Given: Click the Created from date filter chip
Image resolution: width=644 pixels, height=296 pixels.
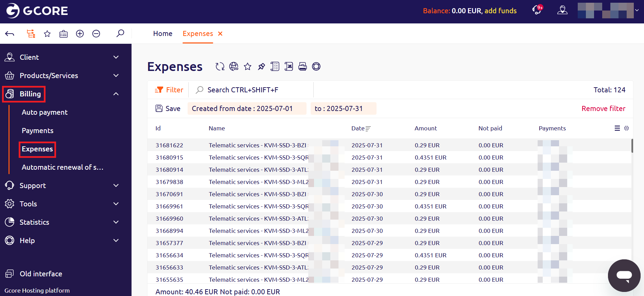Looking at the screenshot, I should pyautogui.click(x=247, y=109).
